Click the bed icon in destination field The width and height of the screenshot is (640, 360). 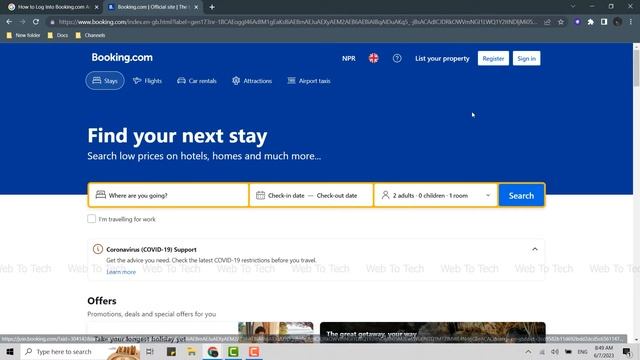[100, 195]
